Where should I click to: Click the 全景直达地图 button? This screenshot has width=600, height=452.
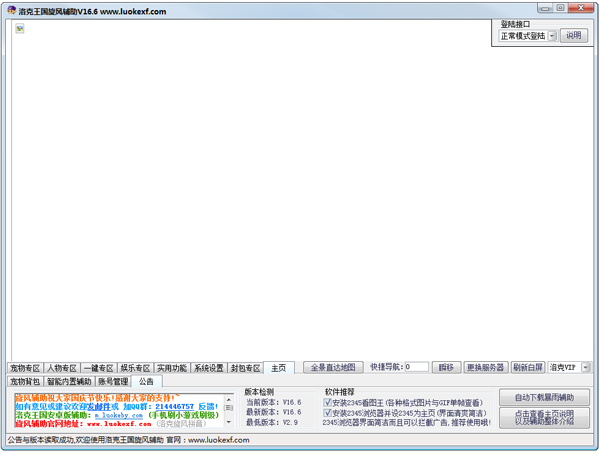(x=330, y=367)
